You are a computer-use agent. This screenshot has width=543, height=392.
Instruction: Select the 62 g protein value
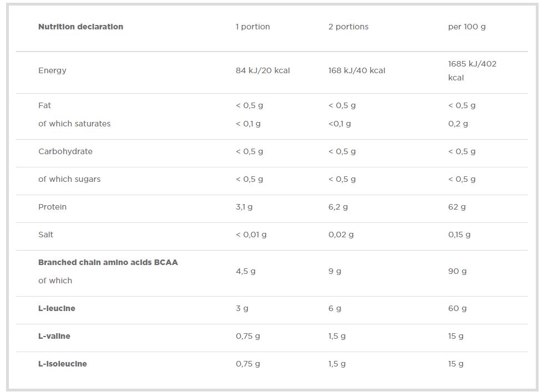(456, 207)
